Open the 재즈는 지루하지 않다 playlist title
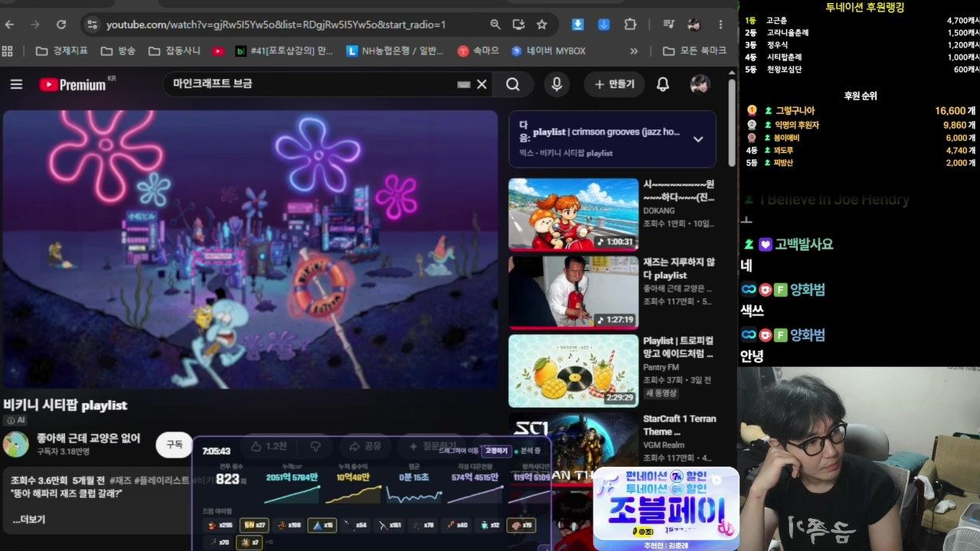Screen dimensions: 980x551 point(679,269)
